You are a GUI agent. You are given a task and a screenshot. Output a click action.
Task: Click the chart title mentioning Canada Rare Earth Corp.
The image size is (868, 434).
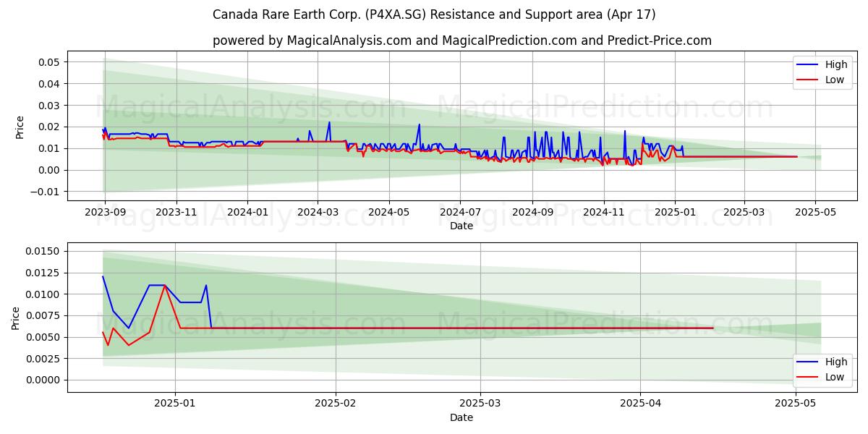tap(434, 14)
